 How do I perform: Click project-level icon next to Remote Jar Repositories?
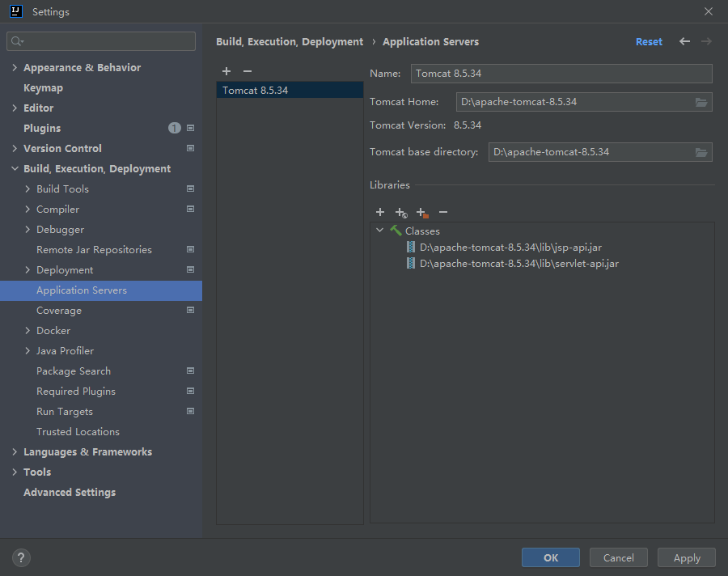pos(190,249)
